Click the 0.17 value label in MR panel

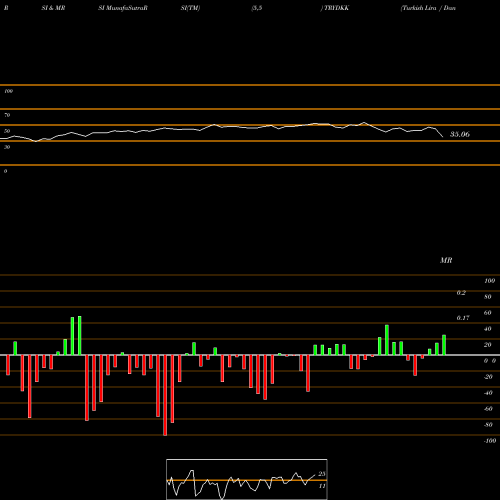click(463, 318)
